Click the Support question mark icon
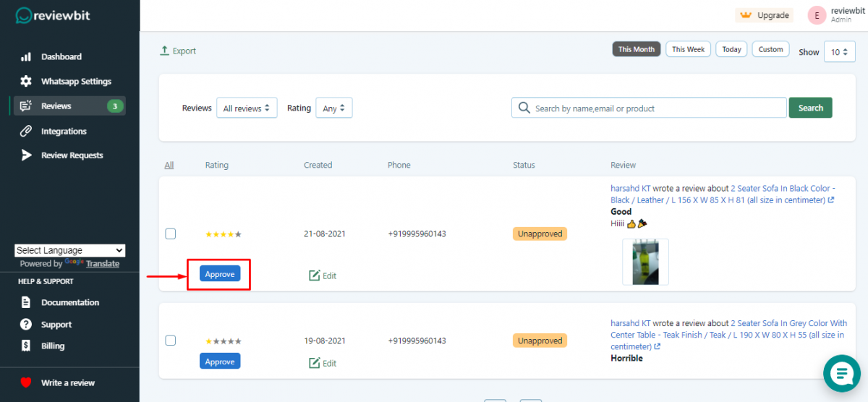Viewport: 868px width, 402px height. 26,325
